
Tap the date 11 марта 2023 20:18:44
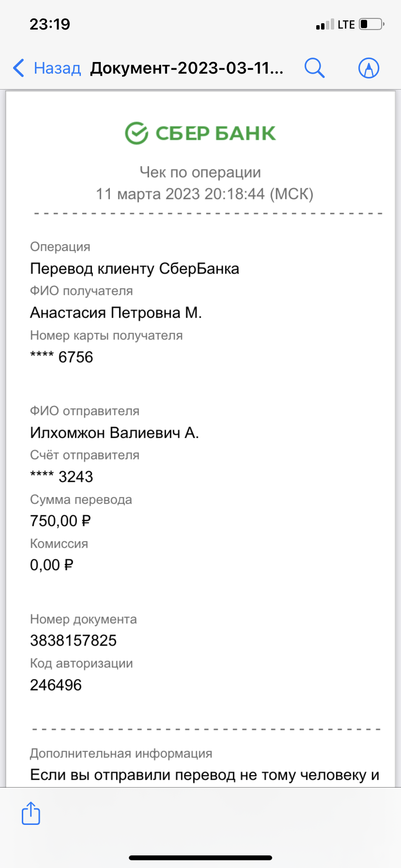tap(181, 194)
